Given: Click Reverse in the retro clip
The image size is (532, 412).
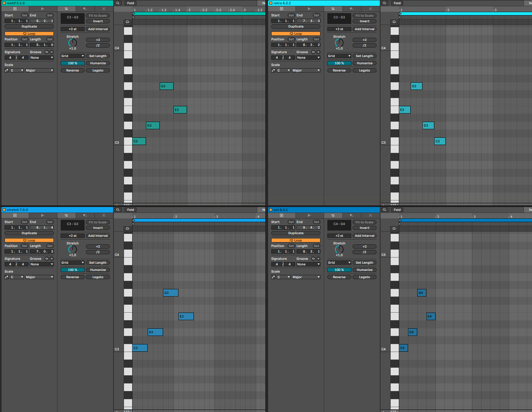Looking at the screenshot, I should point(339,71).
